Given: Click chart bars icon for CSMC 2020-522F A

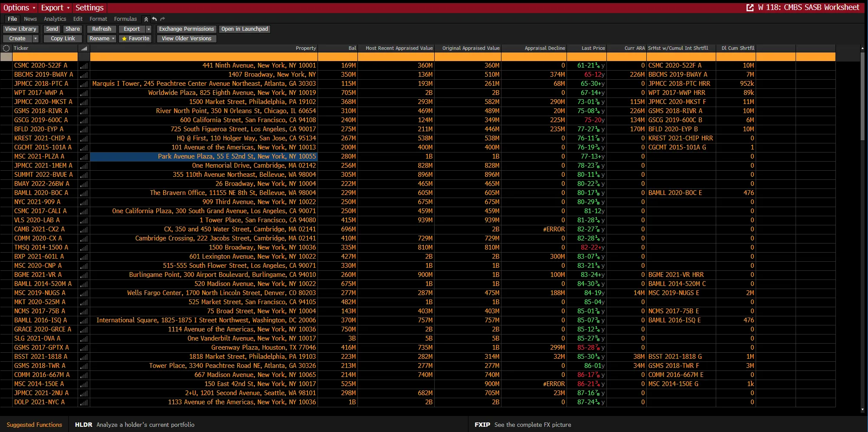Looking at the screenshot, I should coord(84,66).
